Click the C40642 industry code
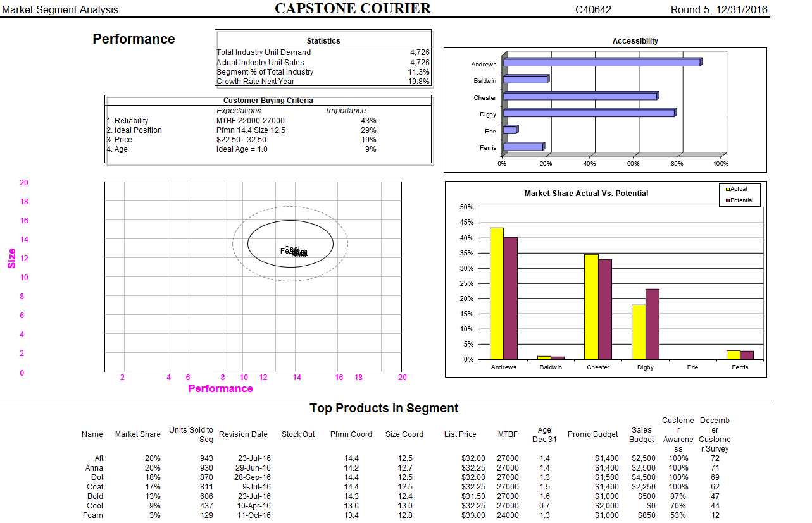The height and width of the screenshot is (523, 812). tap(593, 9)
